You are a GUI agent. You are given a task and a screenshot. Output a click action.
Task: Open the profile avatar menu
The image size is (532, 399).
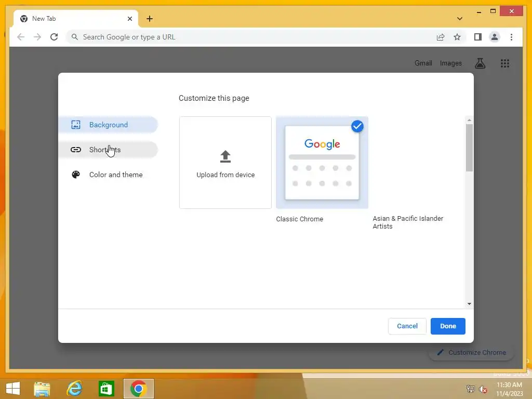click(495, 37)
